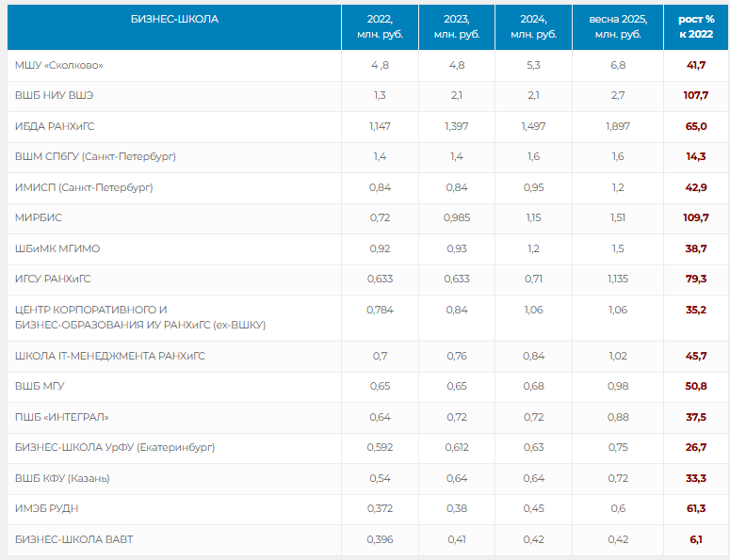Click ИМЭБ РУДН 2022 price 0,372
730x560 pixels.
[380, 508]
